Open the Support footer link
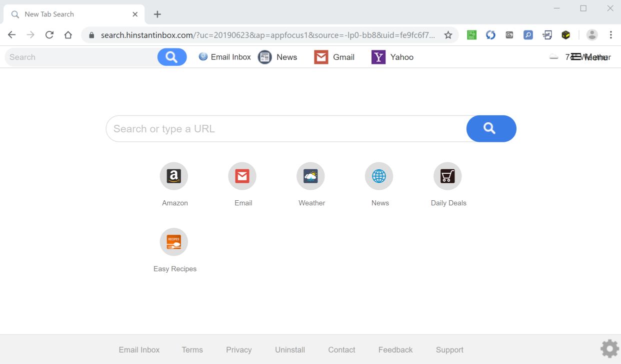This screenshot has width=621, height=364. pyautogui.click(x=449, y=350)
